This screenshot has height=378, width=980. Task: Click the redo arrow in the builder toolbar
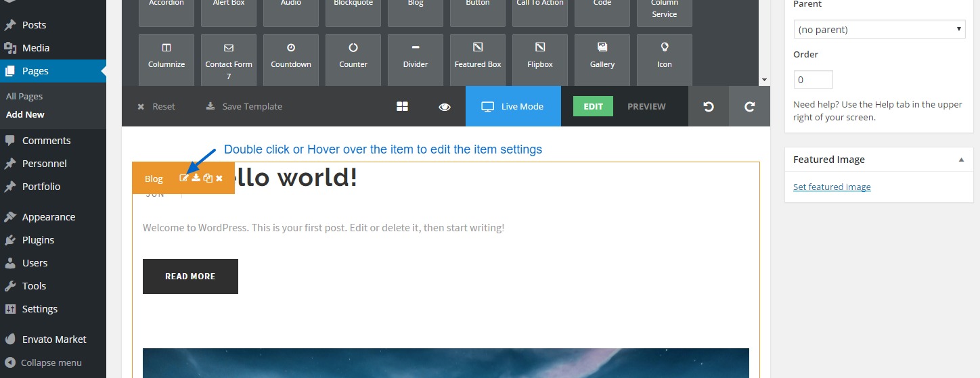tap(749, 106)
